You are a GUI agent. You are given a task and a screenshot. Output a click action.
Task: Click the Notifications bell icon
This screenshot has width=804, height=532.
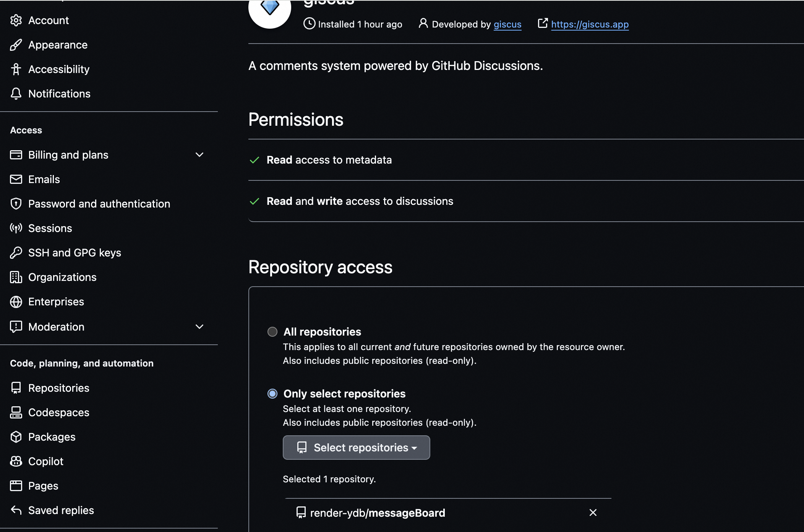click(x=16, y=94)
